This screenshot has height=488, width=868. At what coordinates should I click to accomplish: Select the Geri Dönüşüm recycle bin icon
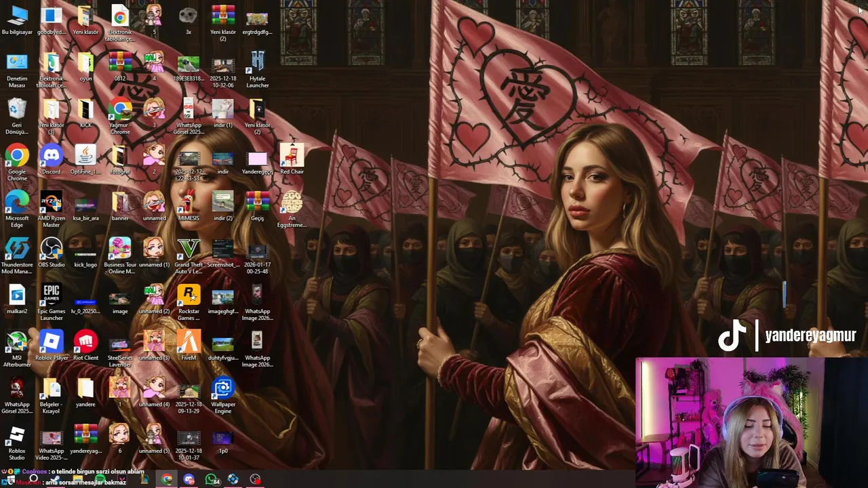pos(17,117)
